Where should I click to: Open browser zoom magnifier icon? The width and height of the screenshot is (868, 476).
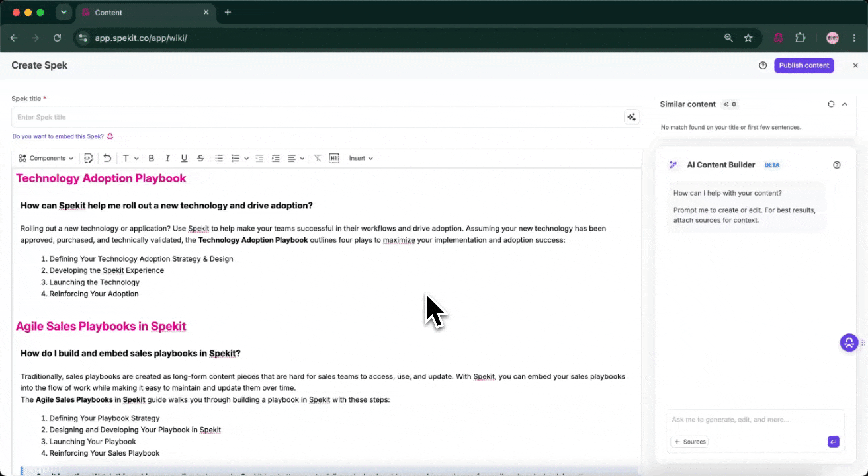coord(728,38)
